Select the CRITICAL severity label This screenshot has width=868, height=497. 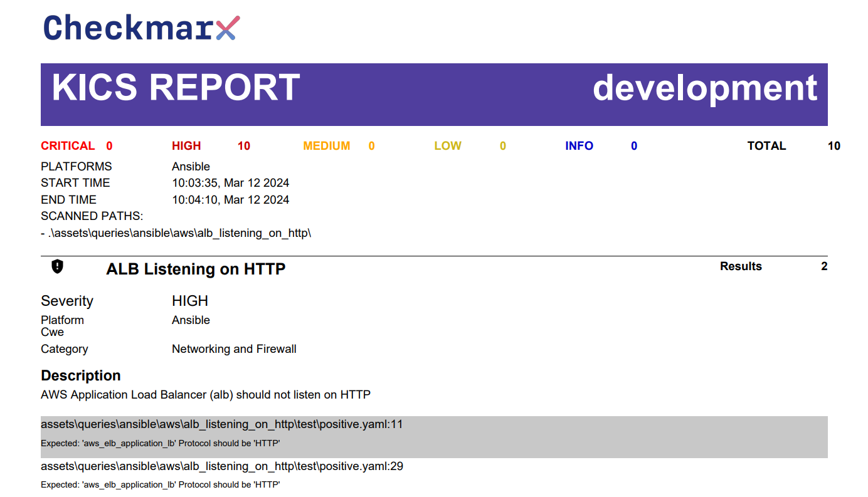click(x=68, y=146)
